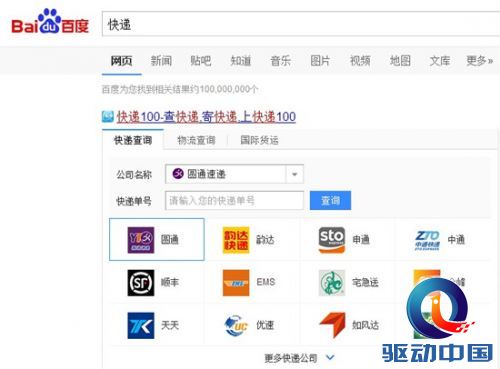Click the 申通 text label
500x369 pixels.
(361, 240)
